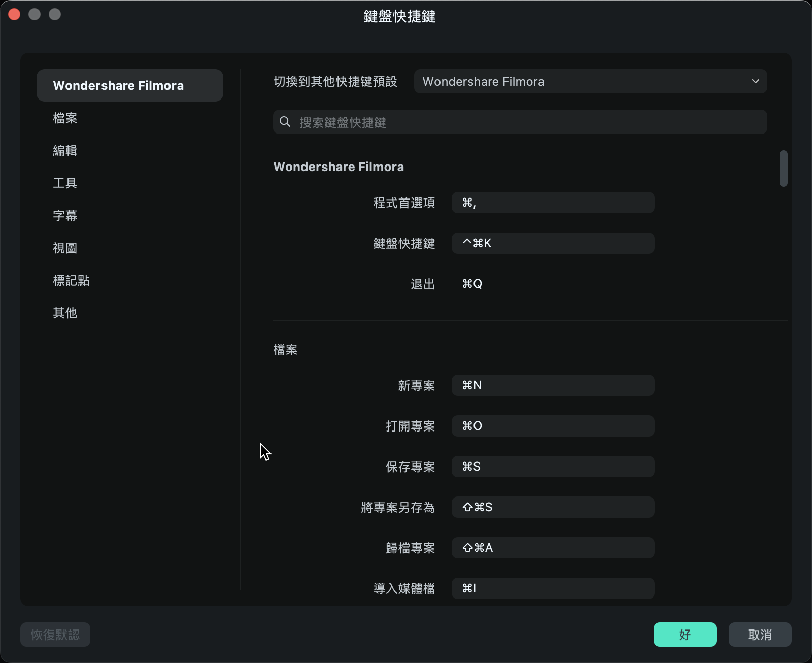Edit the 保存專案 shortcut field ⌘S
The height and width of the screenshot is (663, 812).
[553, 467]
